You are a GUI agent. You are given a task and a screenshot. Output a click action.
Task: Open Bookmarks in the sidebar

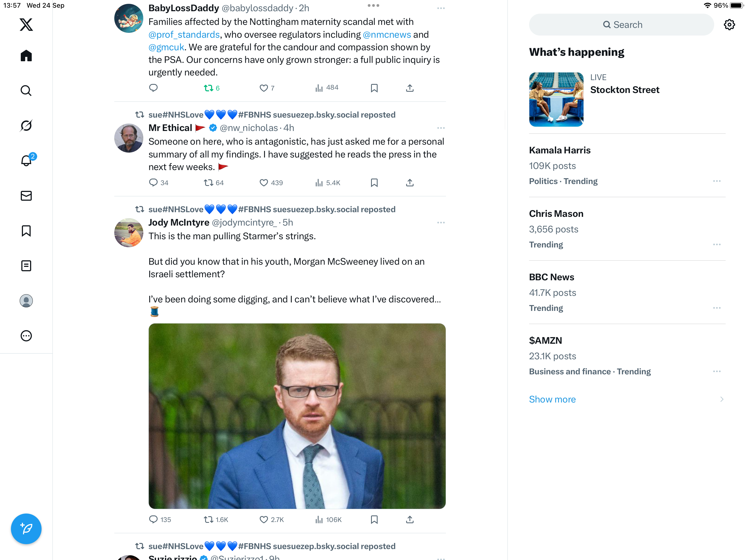(x=26, y=231)
